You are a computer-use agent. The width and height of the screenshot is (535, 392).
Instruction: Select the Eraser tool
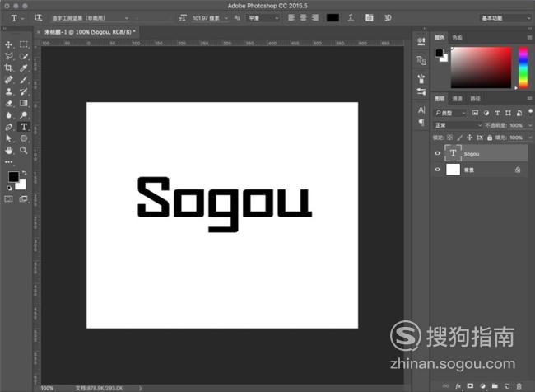point(8,103)
